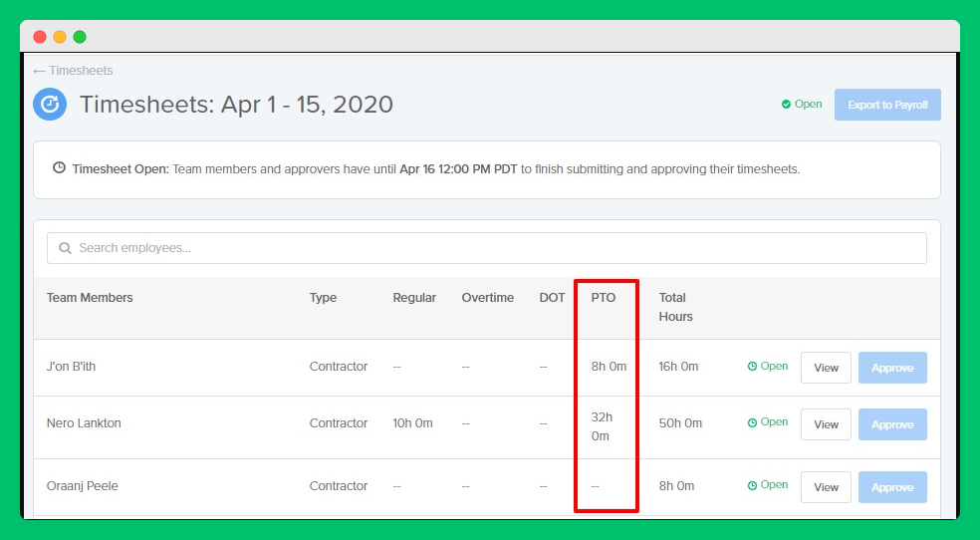The image size is (980, 540).
Task: View Oraanj Peele's timesheet
Action: 826,487
